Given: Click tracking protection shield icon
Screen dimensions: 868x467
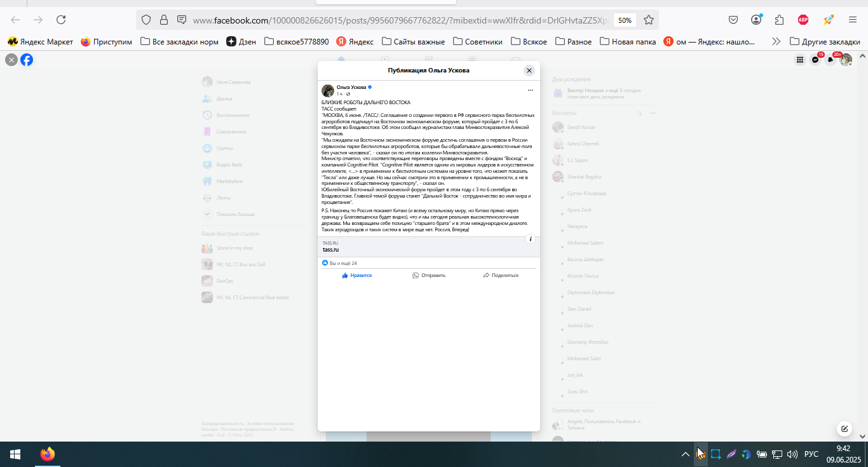Looking at the screenshot, I should 146,20.
